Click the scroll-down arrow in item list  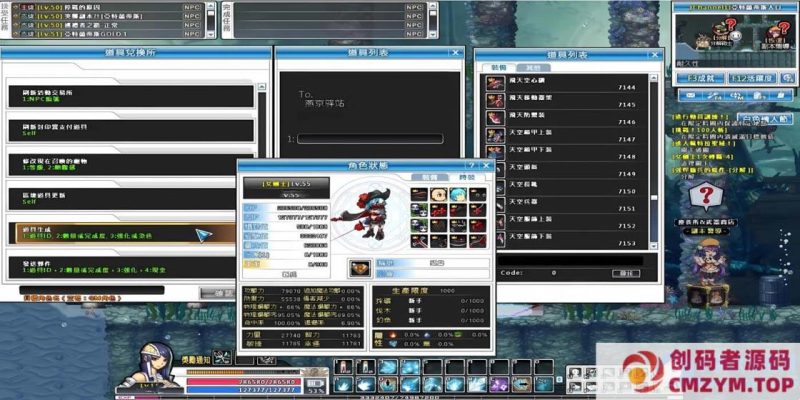(654, 245)
